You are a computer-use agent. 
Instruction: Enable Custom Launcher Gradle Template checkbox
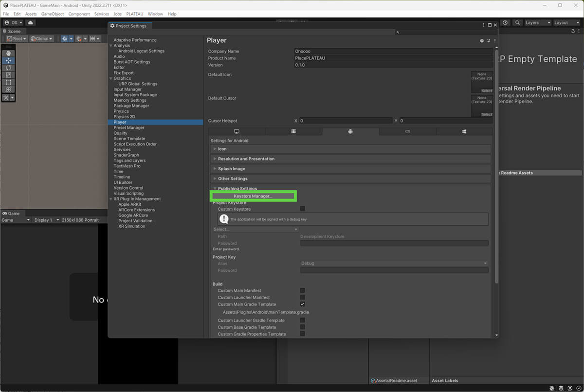(302, 320)
